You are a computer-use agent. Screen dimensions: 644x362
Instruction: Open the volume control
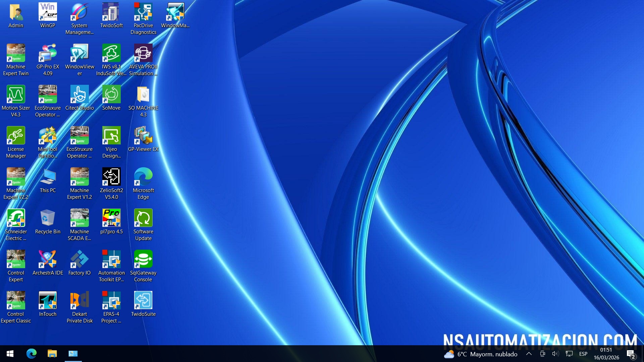click(555, 354)
